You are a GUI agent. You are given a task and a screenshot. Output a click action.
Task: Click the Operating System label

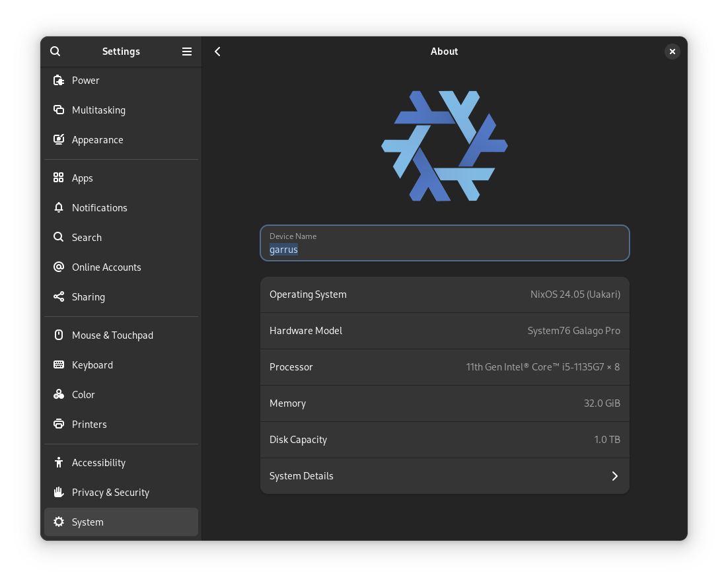coord(308,294)
